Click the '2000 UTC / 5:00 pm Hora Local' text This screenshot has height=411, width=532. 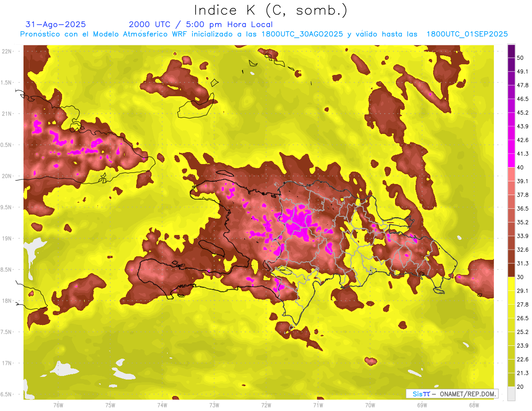200,24
